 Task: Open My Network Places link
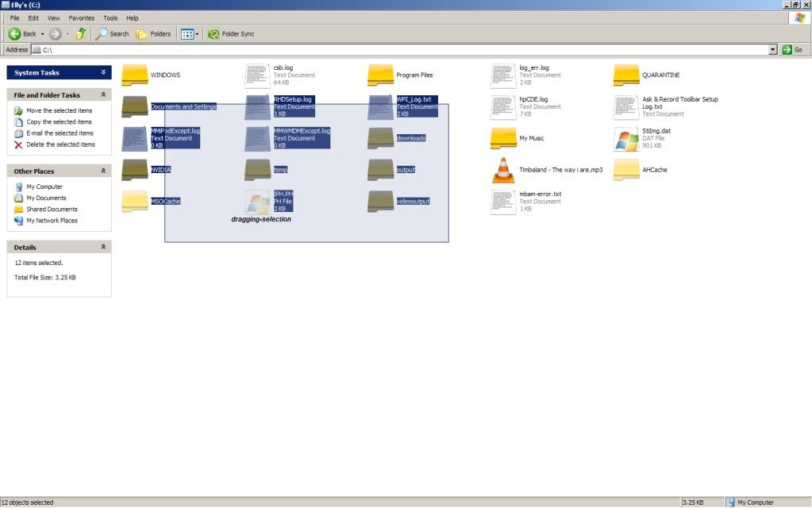(52, 221)
